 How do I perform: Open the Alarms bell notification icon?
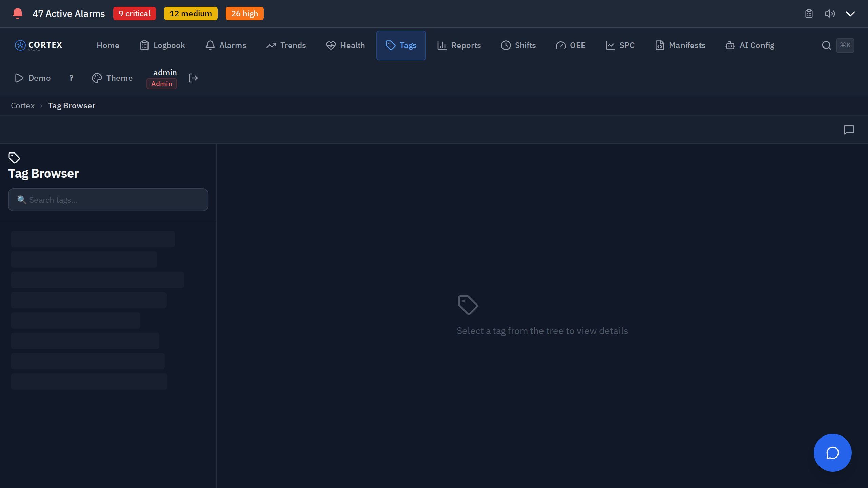click(210, 45)
